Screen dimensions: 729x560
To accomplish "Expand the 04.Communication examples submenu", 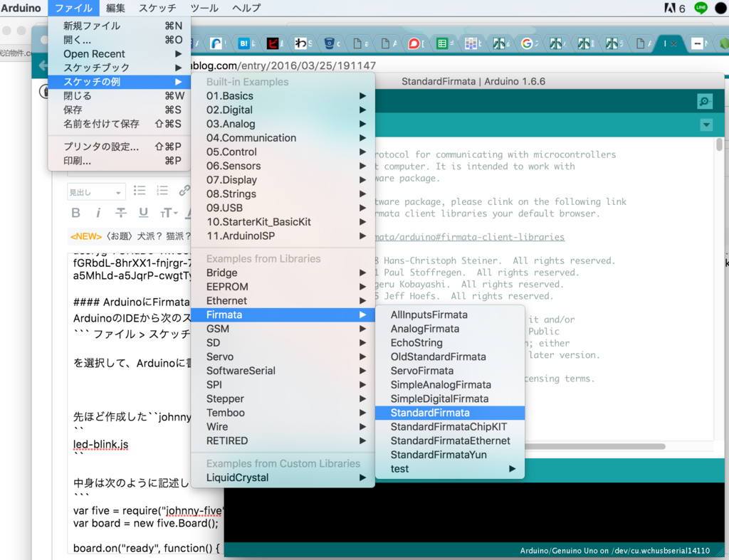I will click(x=283, y=138).
